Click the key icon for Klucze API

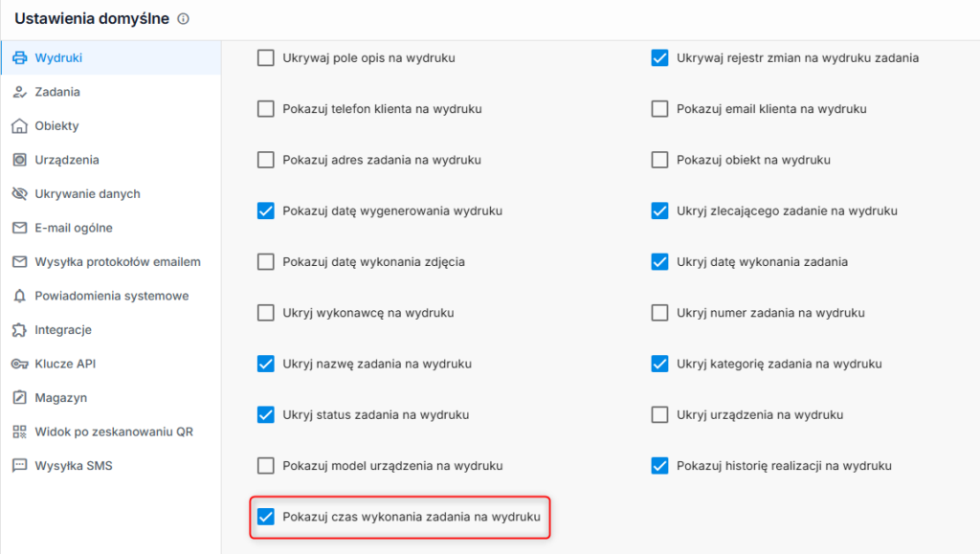(20, 364)
